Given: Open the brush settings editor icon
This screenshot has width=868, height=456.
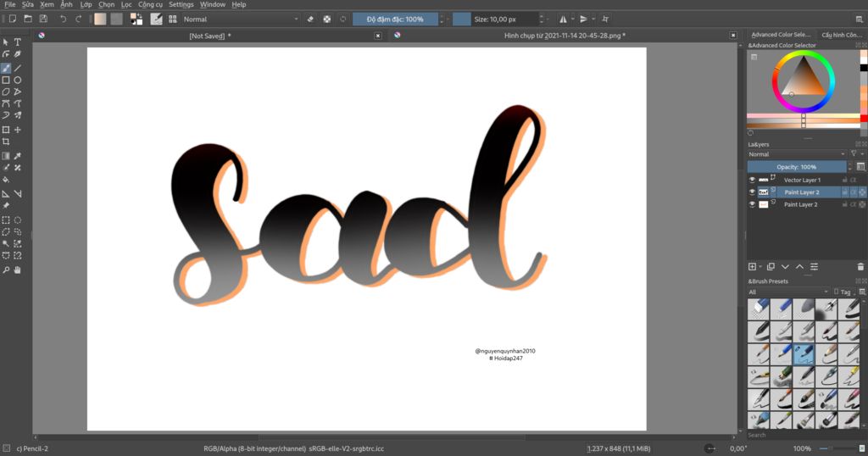Looking at the screenshot, I should coord(157,19).
